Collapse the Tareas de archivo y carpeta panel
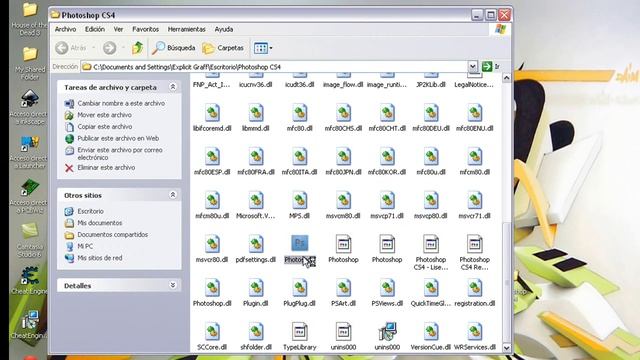Screen dimensions: 640x360 [x=173, y=87]
